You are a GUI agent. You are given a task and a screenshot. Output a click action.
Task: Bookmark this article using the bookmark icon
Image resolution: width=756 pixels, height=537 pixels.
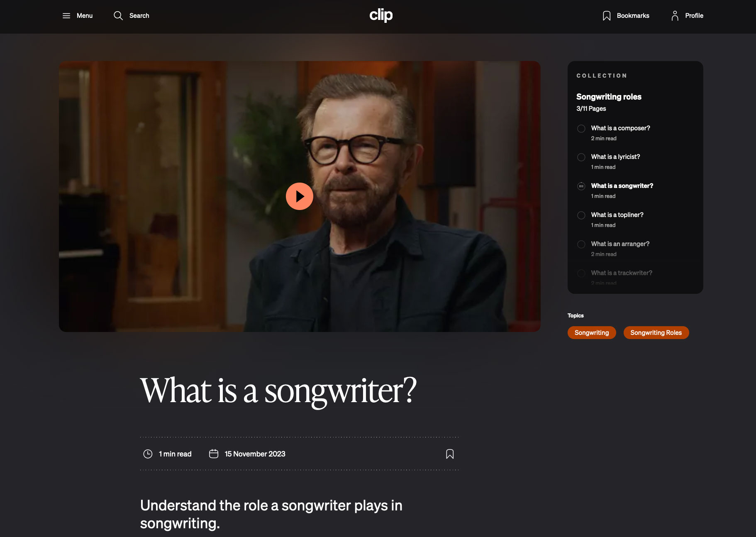[x=450, y=454]
